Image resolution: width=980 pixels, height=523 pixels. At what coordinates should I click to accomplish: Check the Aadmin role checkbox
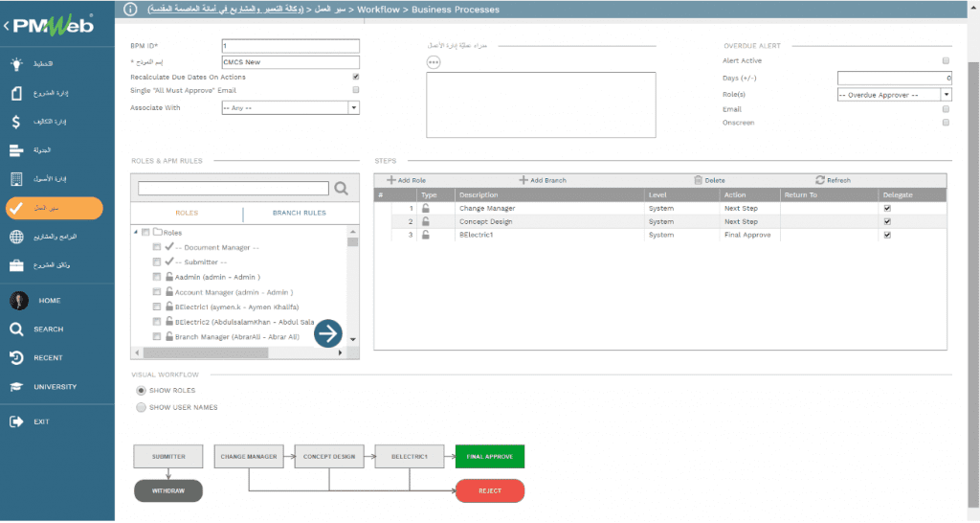tap(157, 277)
